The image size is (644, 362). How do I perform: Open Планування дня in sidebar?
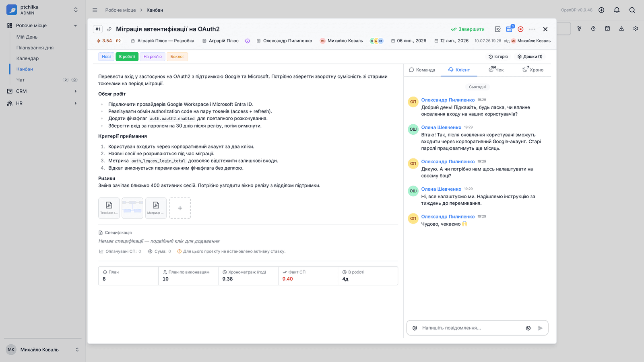35,47
